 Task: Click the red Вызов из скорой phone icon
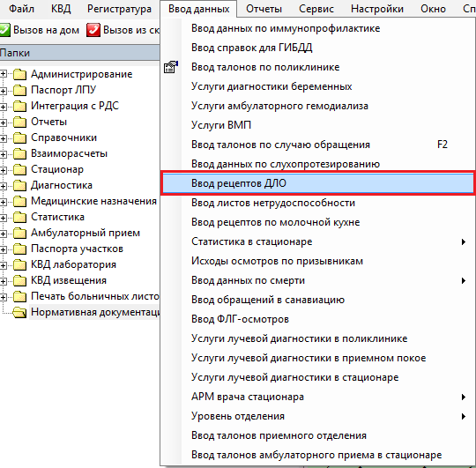(93, 30)
